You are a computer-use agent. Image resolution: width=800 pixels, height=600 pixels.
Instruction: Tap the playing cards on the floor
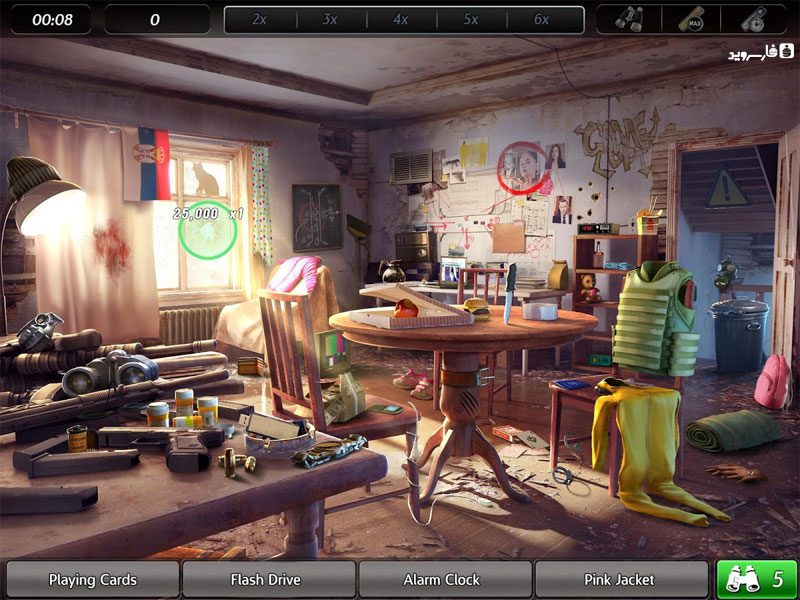coord(520,436)
